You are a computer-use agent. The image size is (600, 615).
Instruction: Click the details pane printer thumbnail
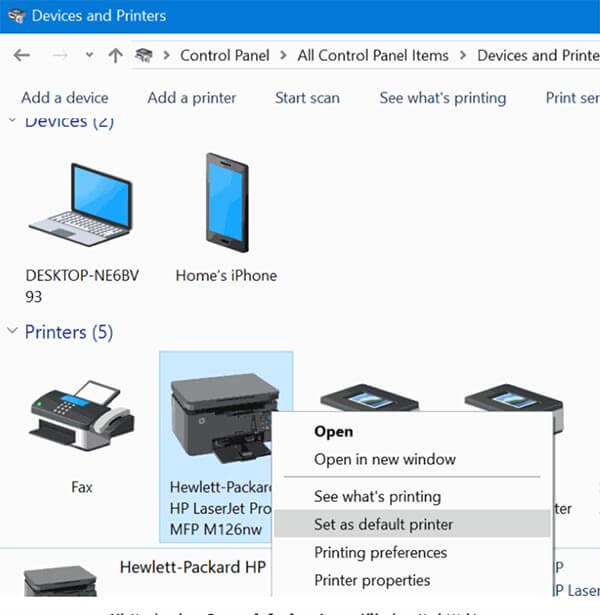[x=60, y=581]
